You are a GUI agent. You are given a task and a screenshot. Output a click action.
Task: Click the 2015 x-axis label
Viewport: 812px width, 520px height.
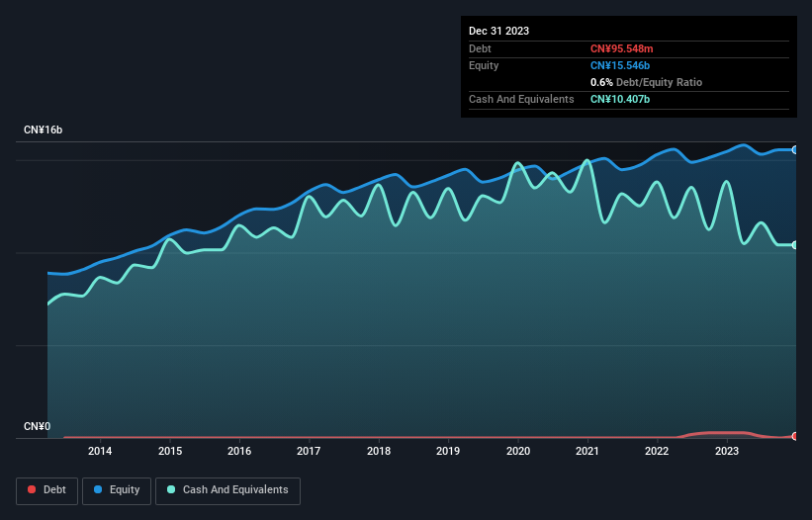point(170,451)
